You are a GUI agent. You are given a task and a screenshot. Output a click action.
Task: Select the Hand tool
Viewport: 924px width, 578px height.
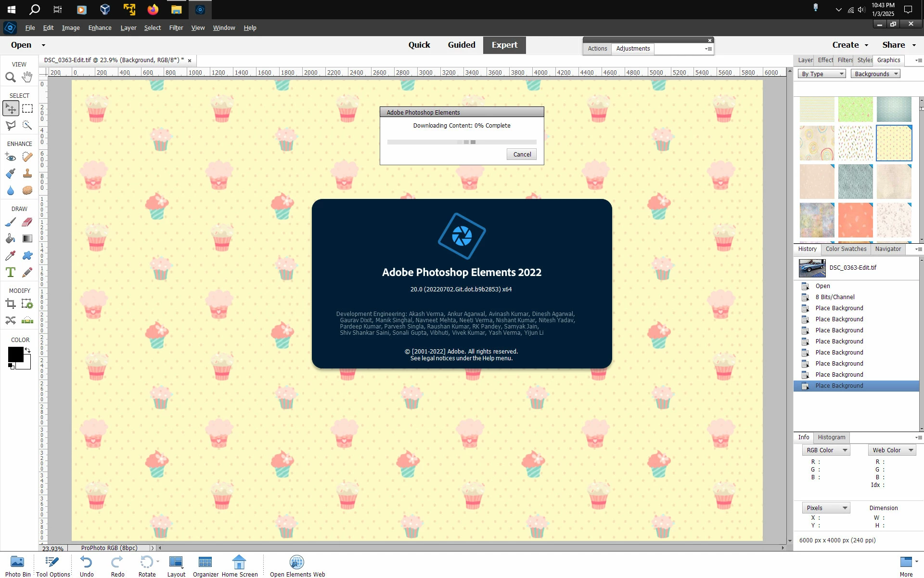point(27,77)
